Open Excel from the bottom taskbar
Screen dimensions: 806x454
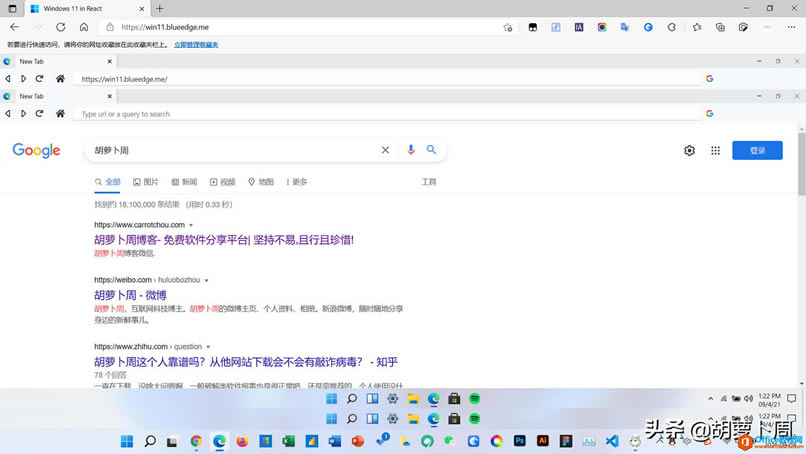pos(288,441)
